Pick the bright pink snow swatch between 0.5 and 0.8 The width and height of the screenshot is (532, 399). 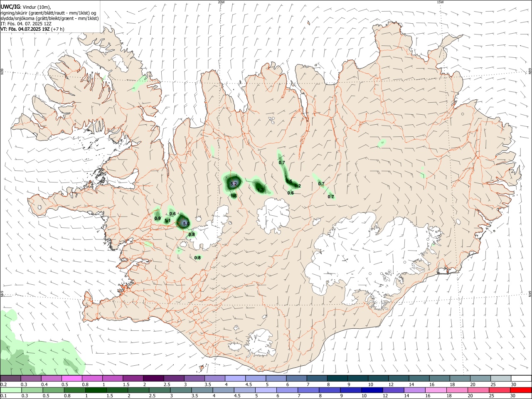pyautogui.click(x=71, y=378)
